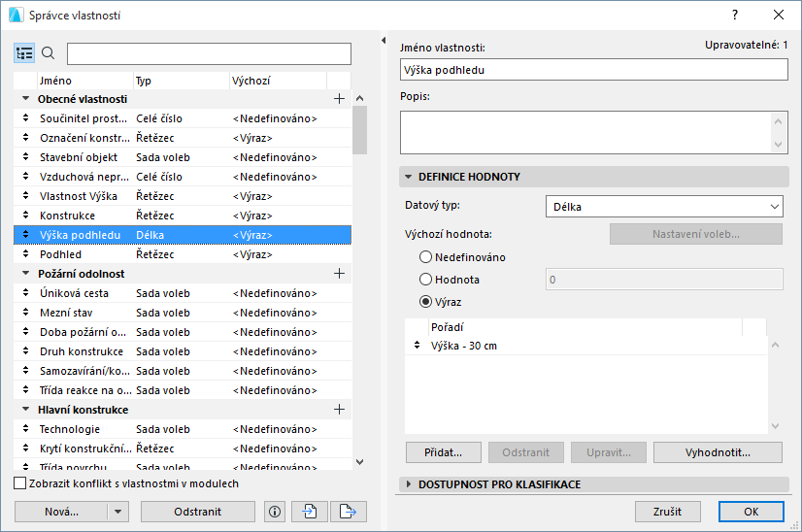Open property info via the circled i icon
The image size is (802, 532).
(275, 512)
